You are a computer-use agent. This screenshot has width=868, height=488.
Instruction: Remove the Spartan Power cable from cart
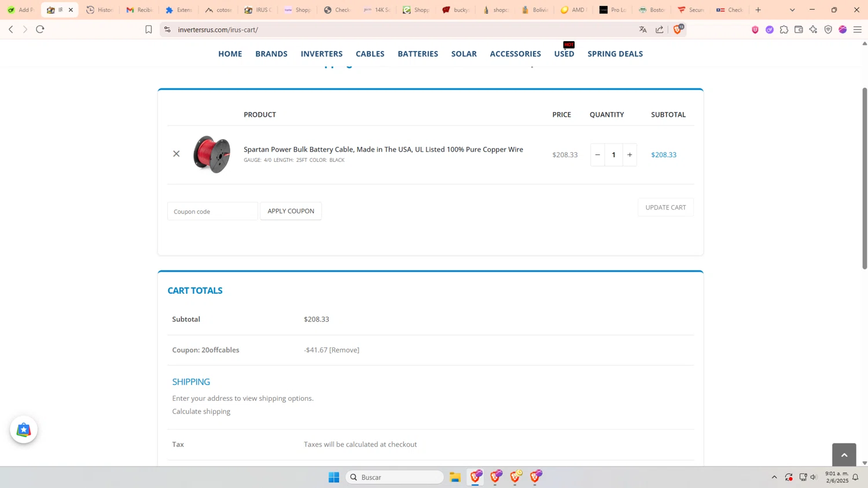tap(176, 154)
